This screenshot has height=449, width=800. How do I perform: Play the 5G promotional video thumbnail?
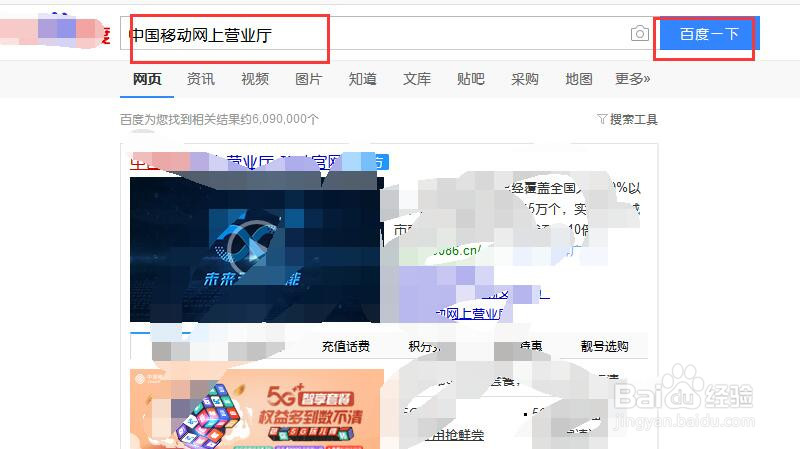(255, 250)
